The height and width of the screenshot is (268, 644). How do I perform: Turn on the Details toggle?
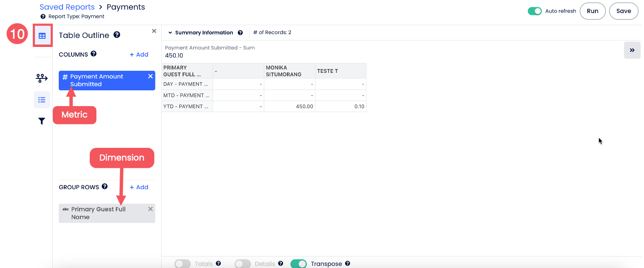tap(243, 264)
